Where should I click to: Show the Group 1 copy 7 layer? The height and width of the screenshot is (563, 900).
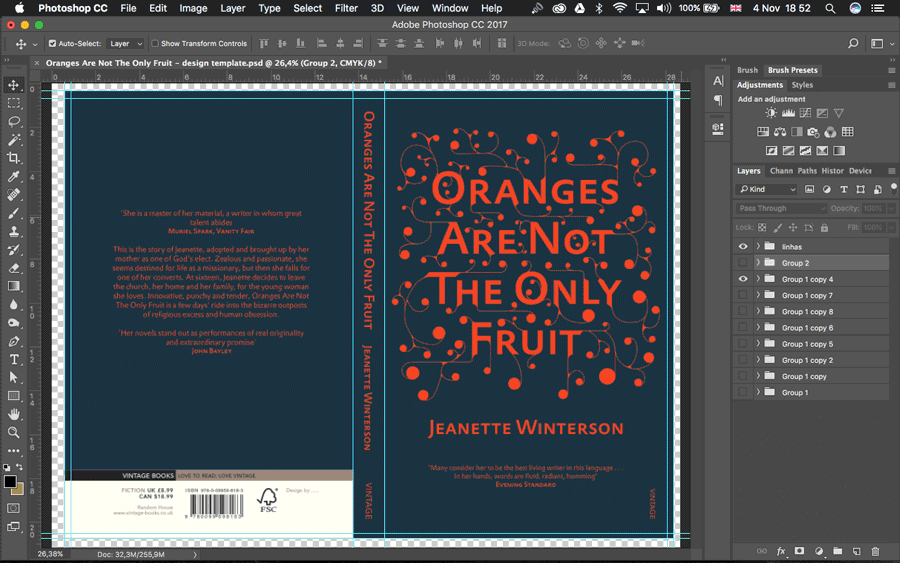tap(743, 295)
